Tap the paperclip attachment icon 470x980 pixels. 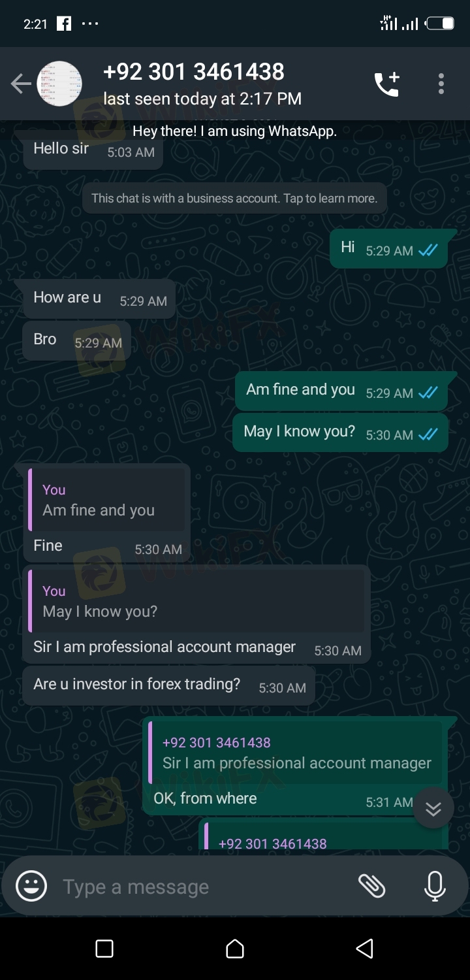coord(372,887)
